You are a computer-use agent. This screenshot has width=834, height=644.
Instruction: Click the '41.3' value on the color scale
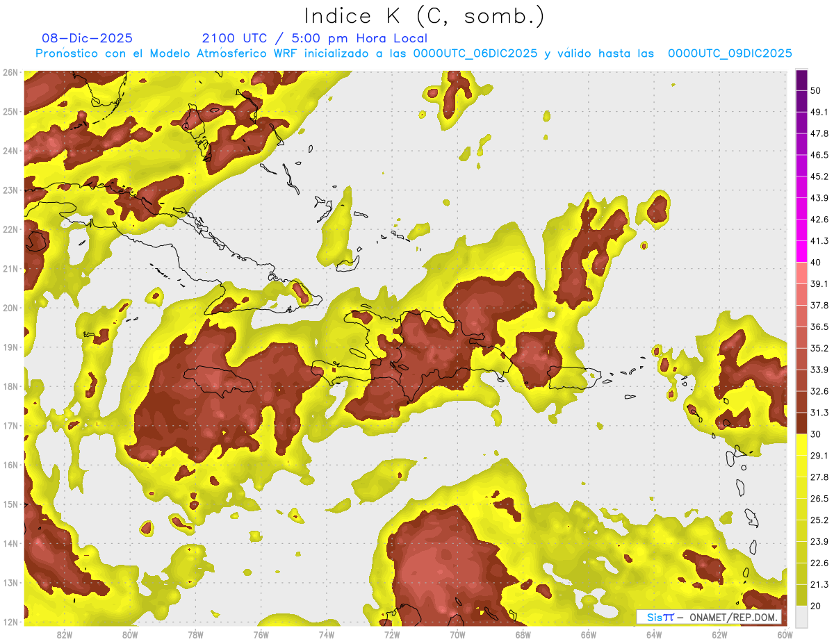(x=819, y=241)
